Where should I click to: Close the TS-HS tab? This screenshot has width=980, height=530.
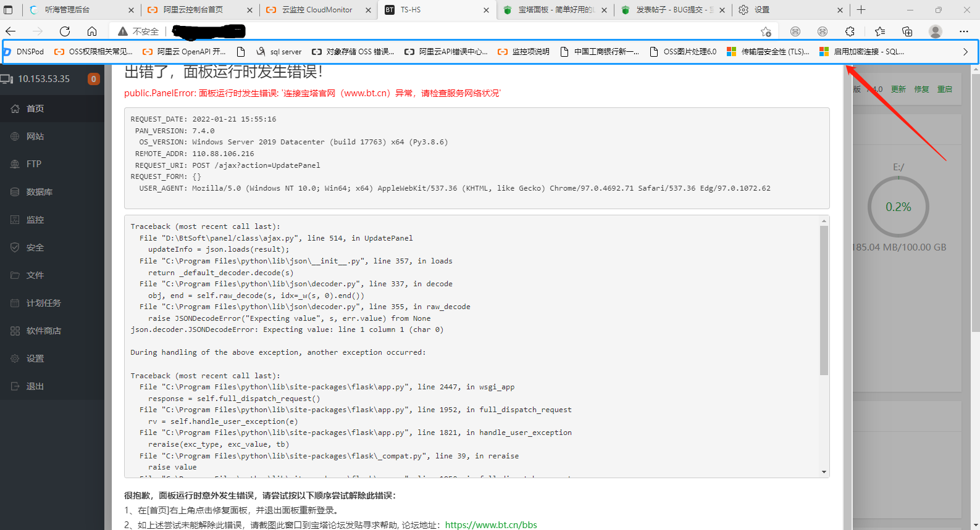click(x=486, y=10)
